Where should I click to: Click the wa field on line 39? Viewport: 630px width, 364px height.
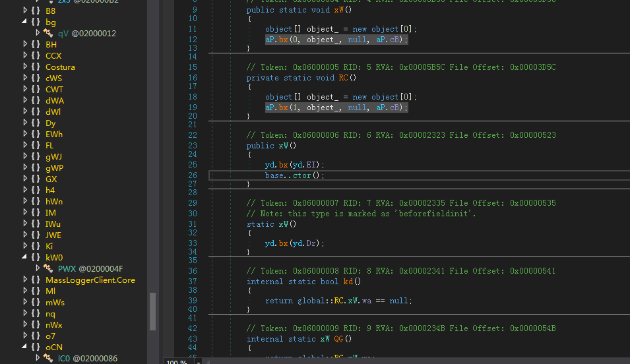point(367,301)
